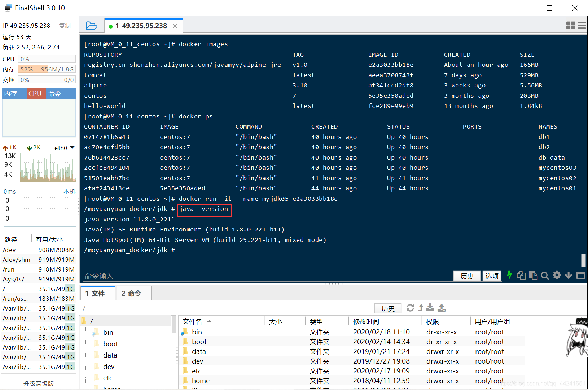Click the CPU usage bar

click(x=47, y=59)
